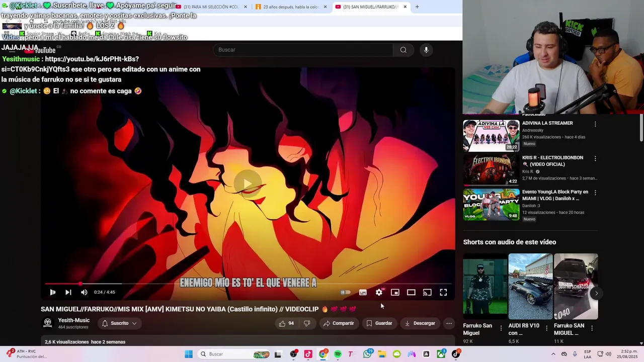
Task: Open Spotify from the taskbar
Action: (x=338, y=354)
